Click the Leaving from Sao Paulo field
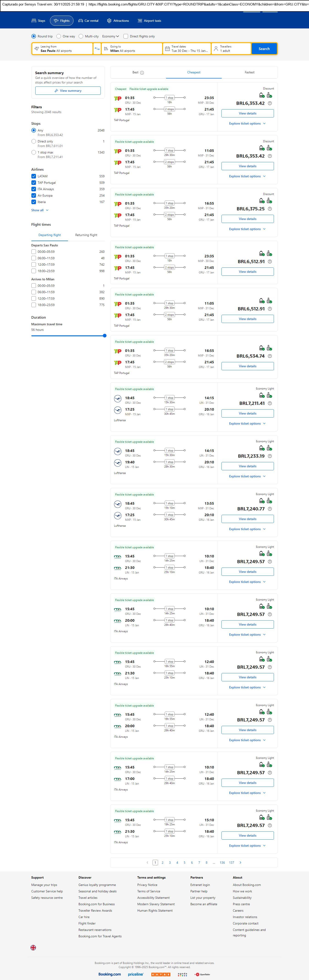This screenshot has height=980, width=309. (62, 49)
